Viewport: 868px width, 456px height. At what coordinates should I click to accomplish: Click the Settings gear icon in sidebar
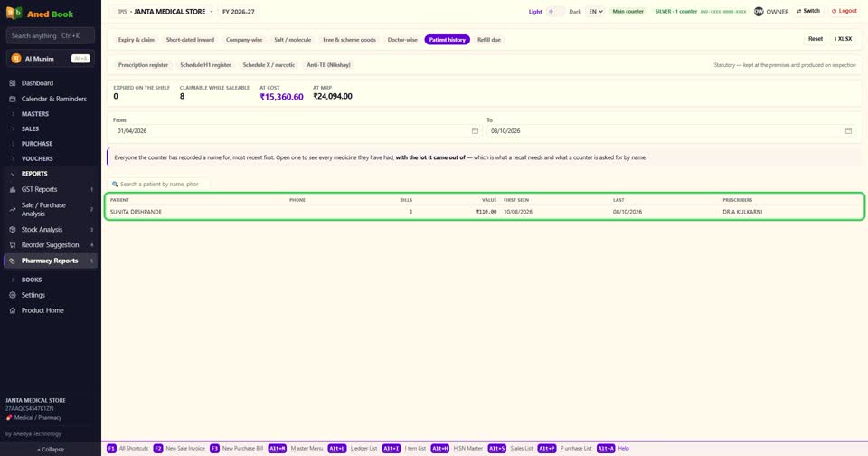click(12, 295)
